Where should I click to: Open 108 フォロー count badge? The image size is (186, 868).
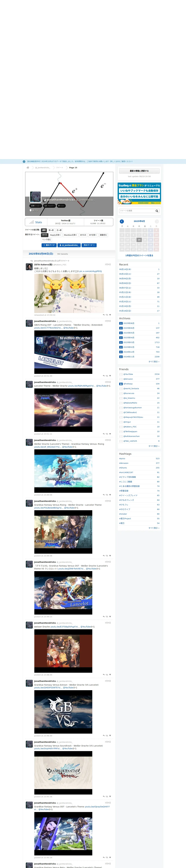[x=35, y=206]
